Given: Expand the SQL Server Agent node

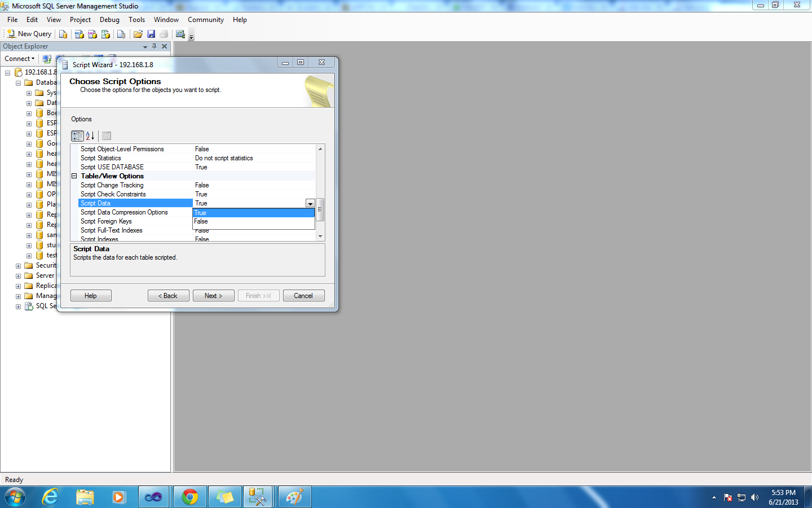Looking at the screenshot, I should point(18,306).
